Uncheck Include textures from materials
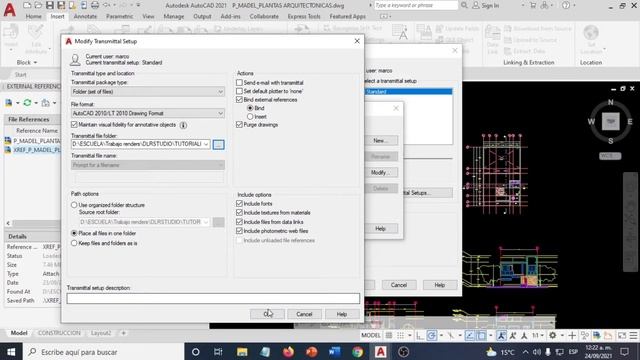 (x=239, y=212)
